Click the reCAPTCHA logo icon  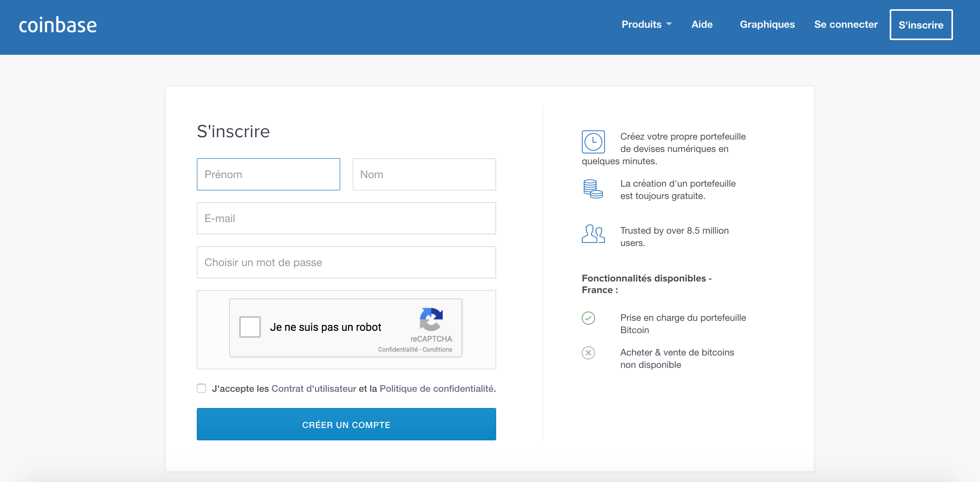[431, 319]
